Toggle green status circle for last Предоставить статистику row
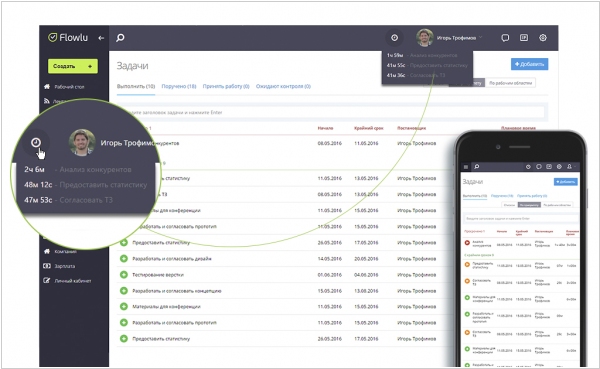The image size is (600, 369). (x=124, y=338)
